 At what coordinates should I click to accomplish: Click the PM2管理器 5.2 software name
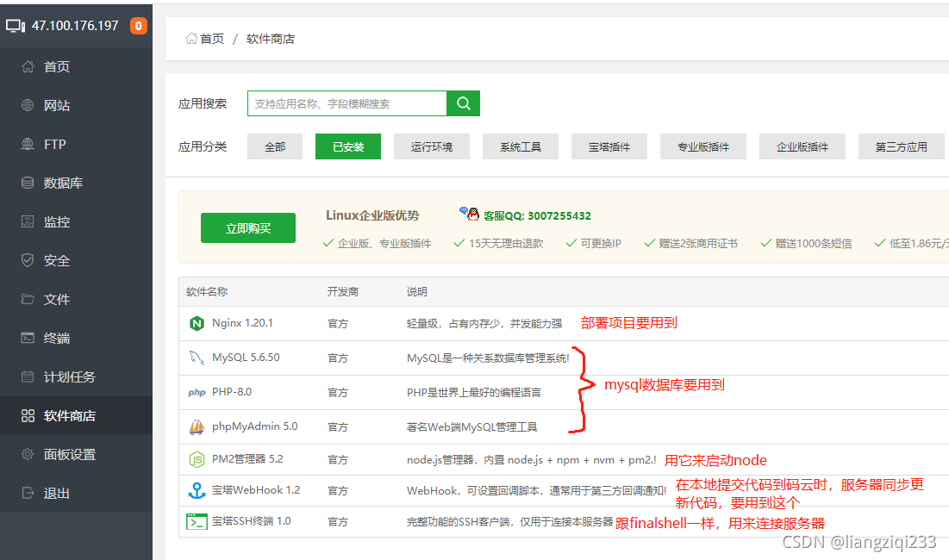point(247,459)
